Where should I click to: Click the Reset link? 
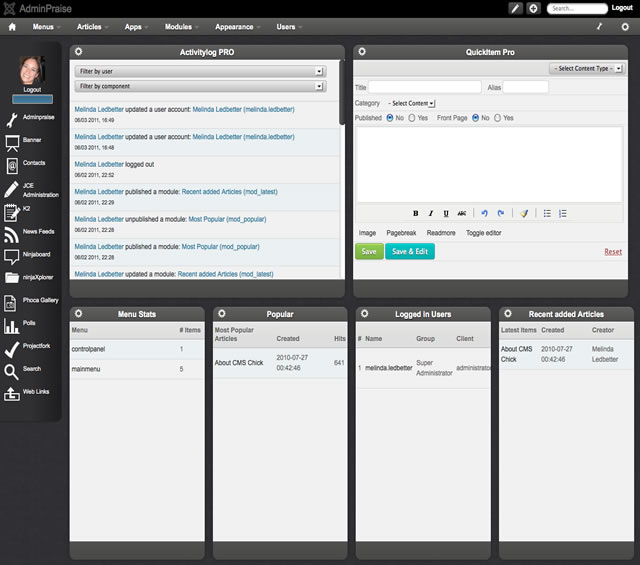tap(612, 252)
